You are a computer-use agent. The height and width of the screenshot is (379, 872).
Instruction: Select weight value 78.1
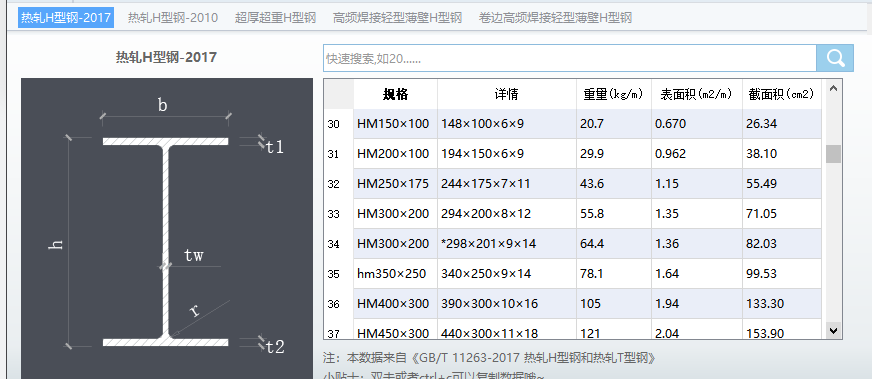[x=613, y=274]
